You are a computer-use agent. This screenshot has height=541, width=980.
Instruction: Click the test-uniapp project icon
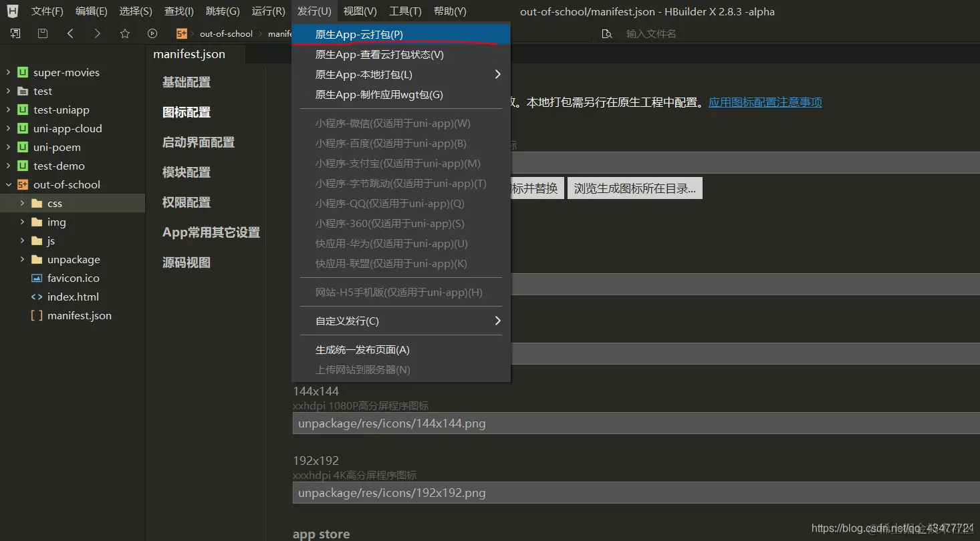click(23, 110)
